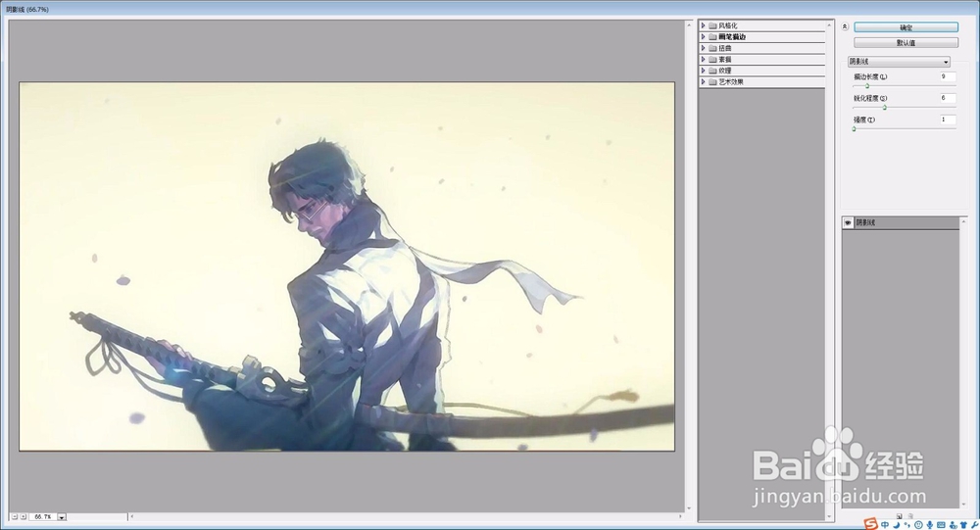
Task: Click the filter list scrollbar up arrow
Action: 830,25
